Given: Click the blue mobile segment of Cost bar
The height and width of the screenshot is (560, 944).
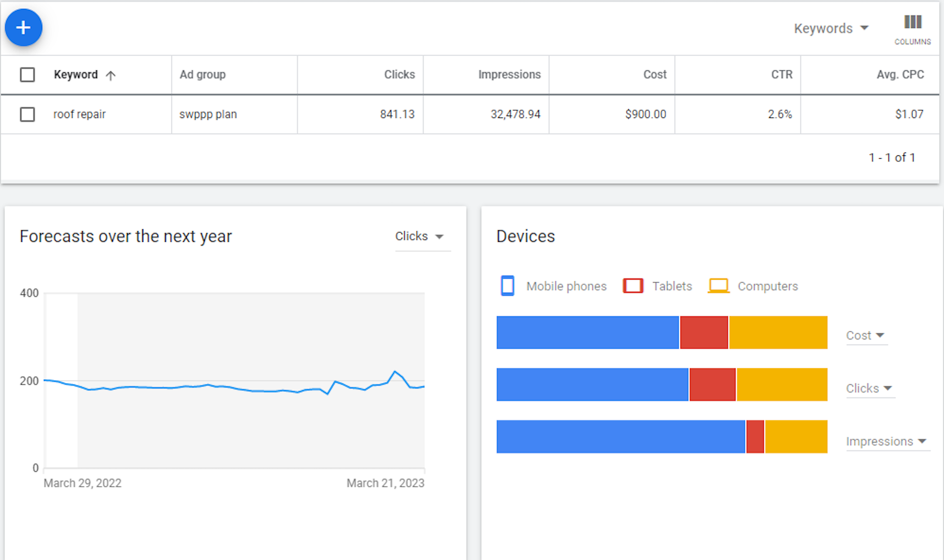Looking at the screenshot, I should point(588,333).
